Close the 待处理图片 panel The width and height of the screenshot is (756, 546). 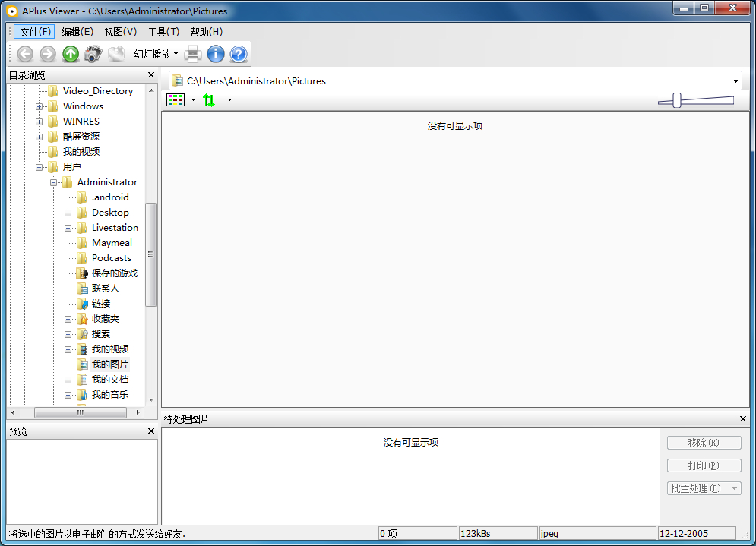point(743,418)
